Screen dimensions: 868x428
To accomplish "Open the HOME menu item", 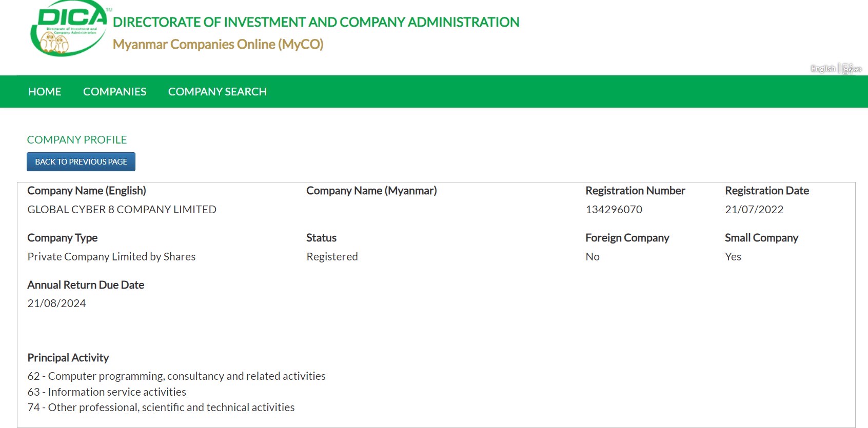I will [x=45, y=92].
